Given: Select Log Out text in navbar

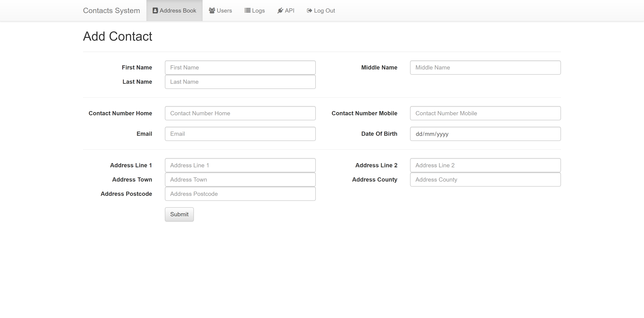Looking at the screenshot, I should coord(324,11).
